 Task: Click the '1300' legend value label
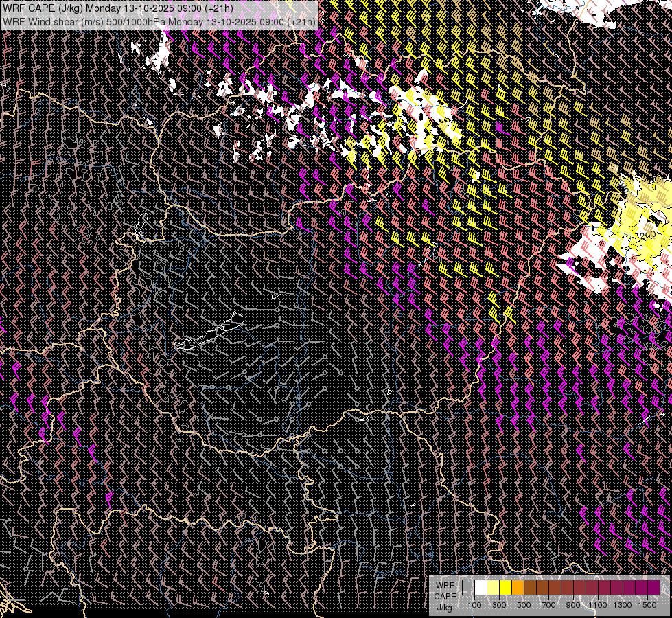(623, 605)
